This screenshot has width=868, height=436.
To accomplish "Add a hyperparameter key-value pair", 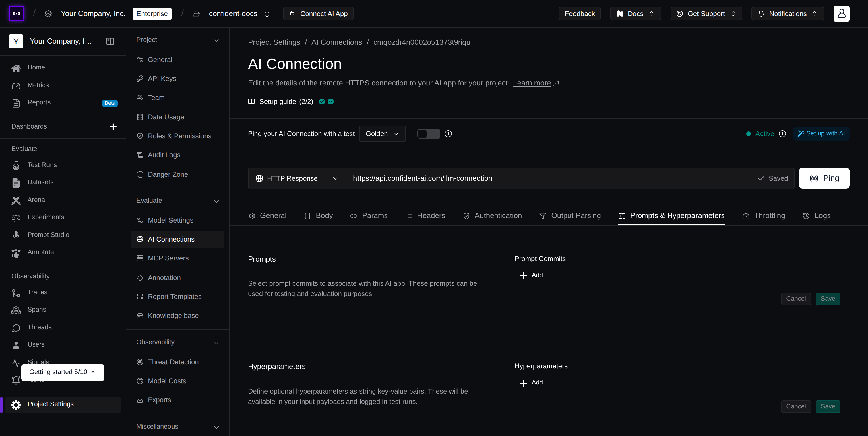I will point(532,383).
